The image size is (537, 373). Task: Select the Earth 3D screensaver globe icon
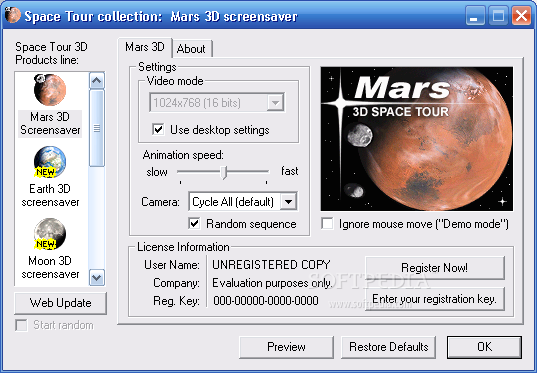(50, 162)
